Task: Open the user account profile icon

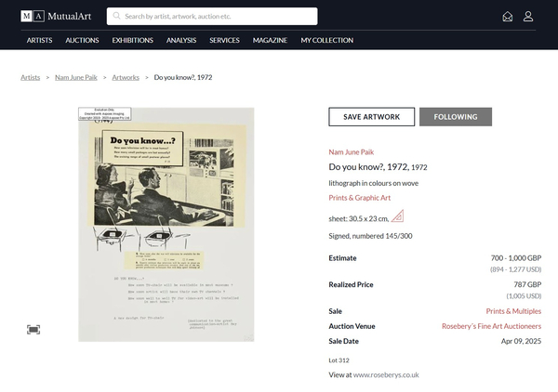Action: 528,17
